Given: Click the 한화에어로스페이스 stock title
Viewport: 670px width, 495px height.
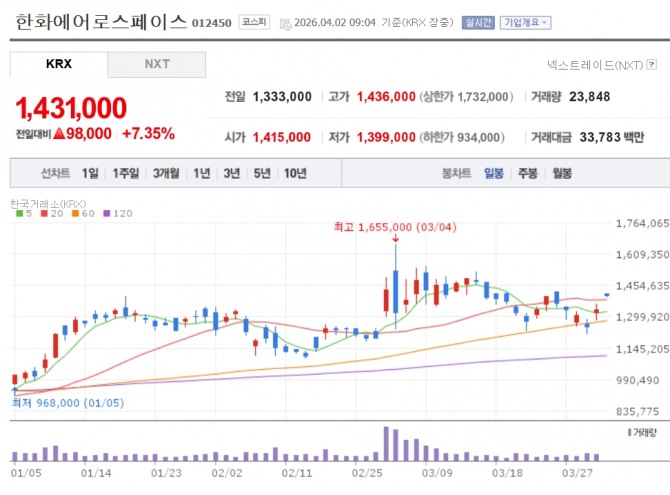Looking at the screenshot, I should click(101, 22).
